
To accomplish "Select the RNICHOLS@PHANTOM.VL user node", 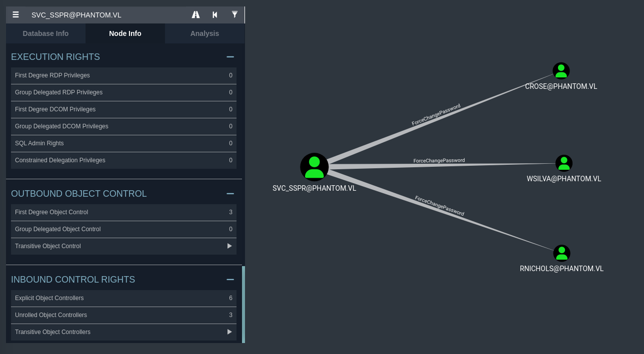I will click(x=561, y=253).
